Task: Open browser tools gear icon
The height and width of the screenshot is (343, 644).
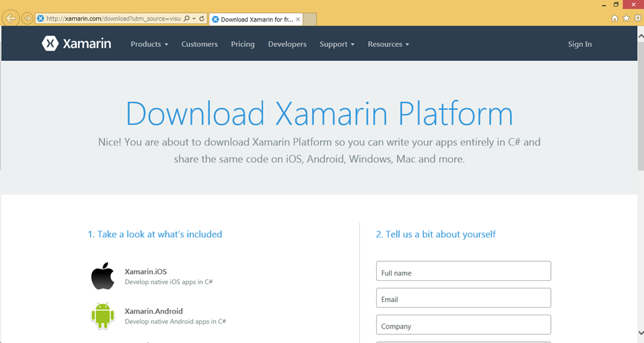Action: click(636, 19)
